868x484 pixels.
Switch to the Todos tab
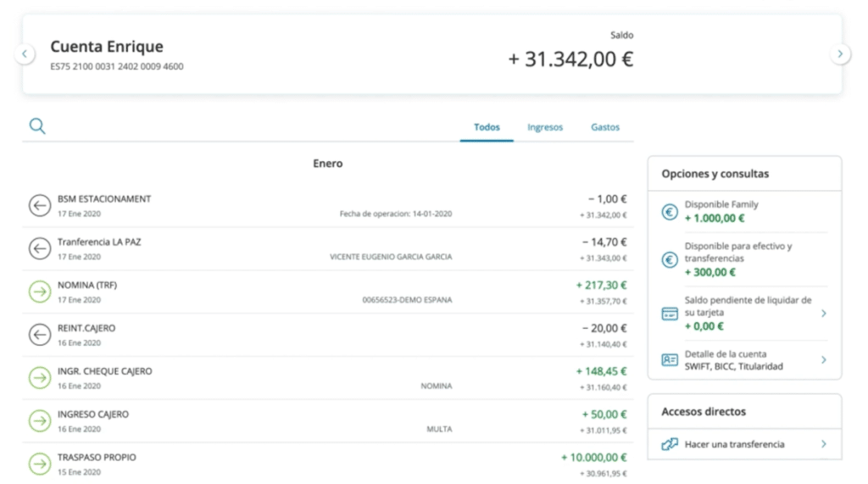click(x=487, y=127)
